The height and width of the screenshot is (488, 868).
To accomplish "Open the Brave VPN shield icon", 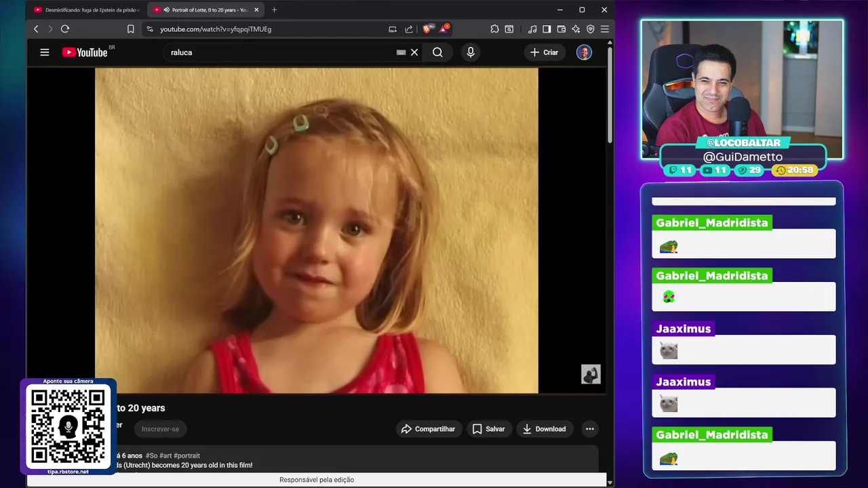I will click(591, 29).
